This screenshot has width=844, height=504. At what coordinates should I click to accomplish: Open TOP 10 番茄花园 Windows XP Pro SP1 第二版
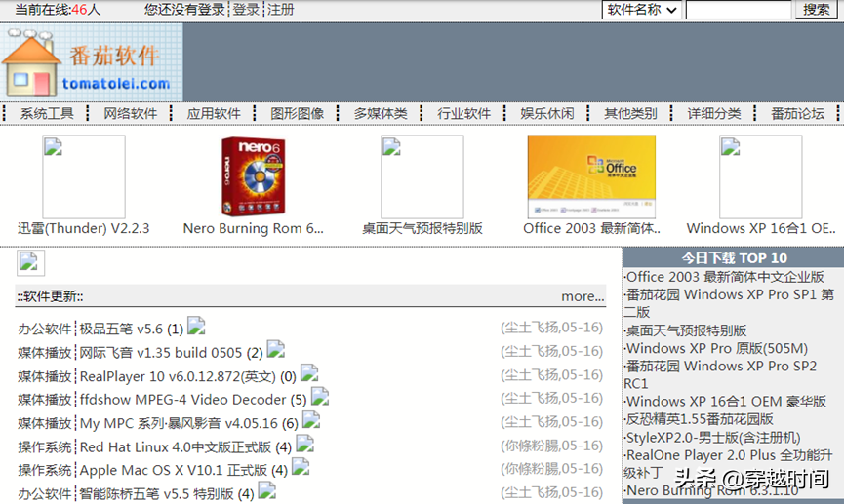729,303
